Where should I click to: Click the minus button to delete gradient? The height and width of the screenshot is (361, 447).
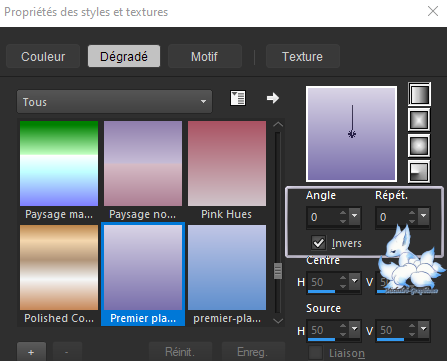tap(67, 352)
